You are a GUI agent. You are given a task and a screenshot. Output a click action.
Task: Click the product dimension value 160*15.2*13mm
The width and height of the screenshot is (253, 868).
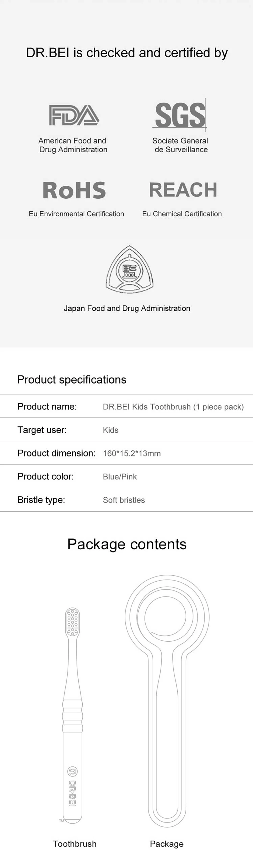coord(132,453)
